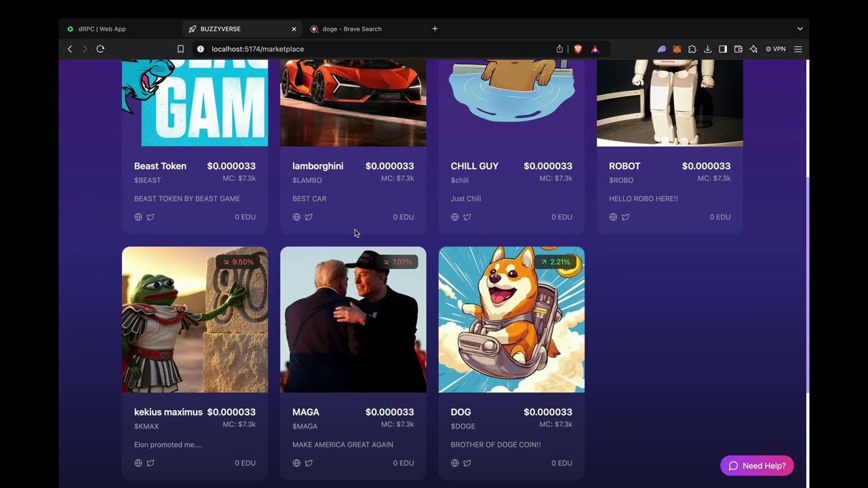Open the share icon in the address bar
The image size is (868, 488).
pyautogui.click(x=559, y=49)
